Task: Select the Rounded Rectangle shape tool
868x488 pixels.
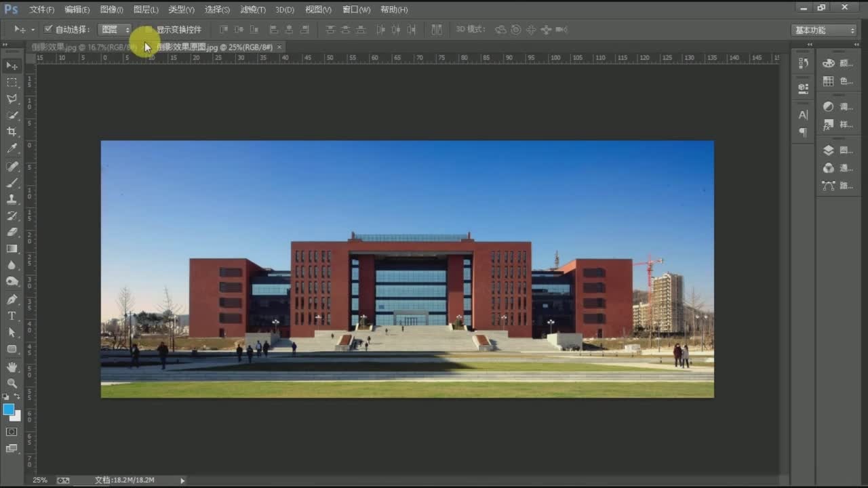Action: click(x=12, y=349)
